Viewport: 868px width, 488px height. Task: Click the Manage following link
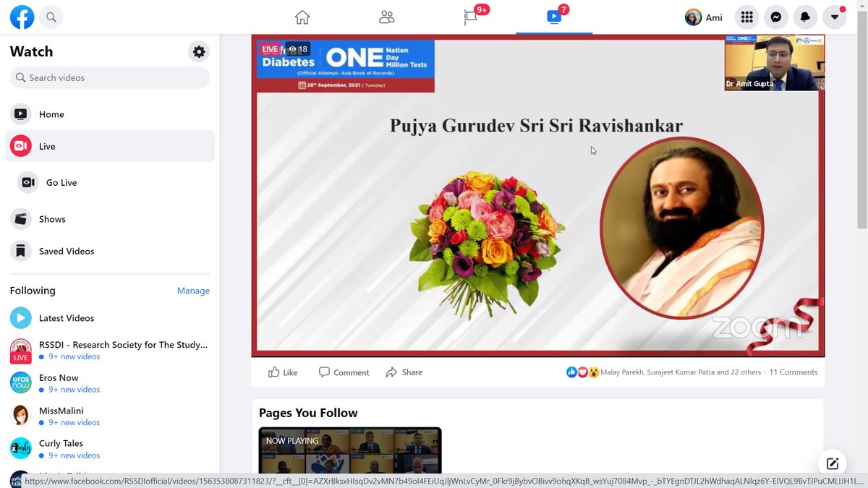(193, 291)
